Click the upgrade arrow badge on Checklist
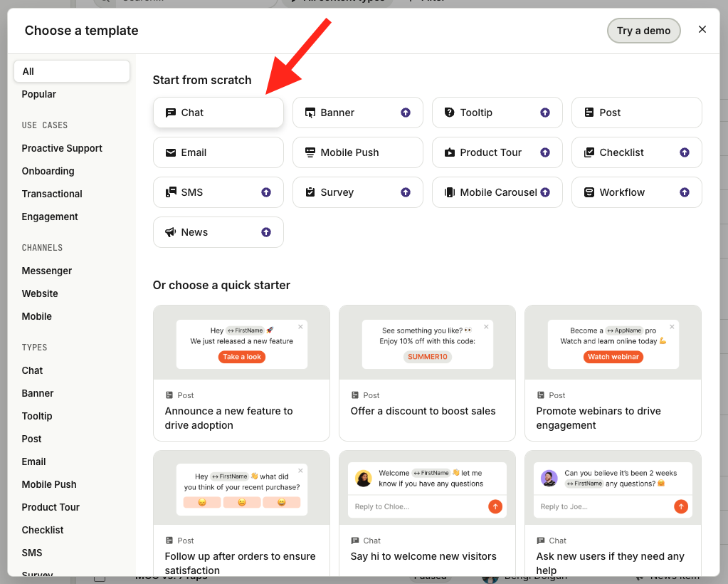Image resolution: width=728 pixels, height=584 pixels. pyautogui.click(x=685, y=152)
